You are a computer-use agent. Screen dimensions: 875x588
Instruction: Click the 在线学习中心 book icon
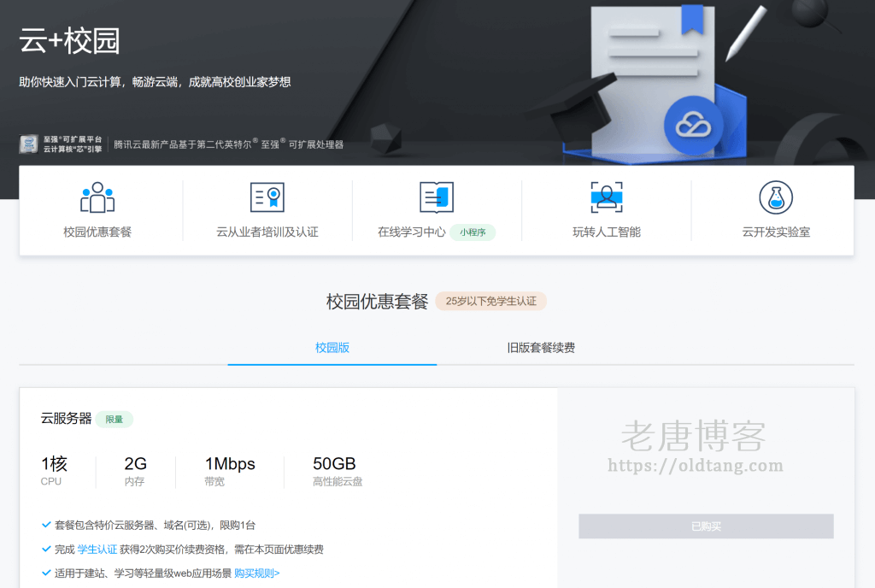437,197
